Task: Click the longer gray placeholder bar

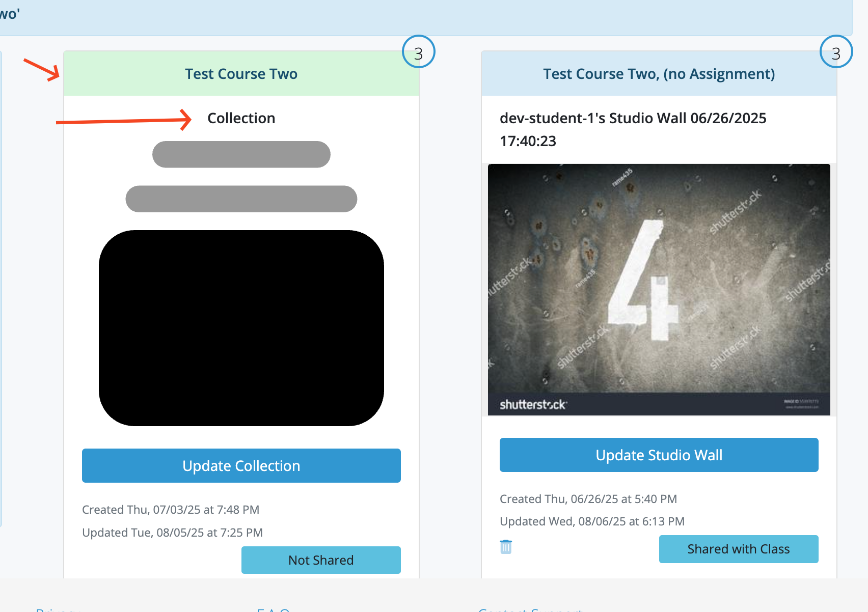Action: [x=241, y=199]
